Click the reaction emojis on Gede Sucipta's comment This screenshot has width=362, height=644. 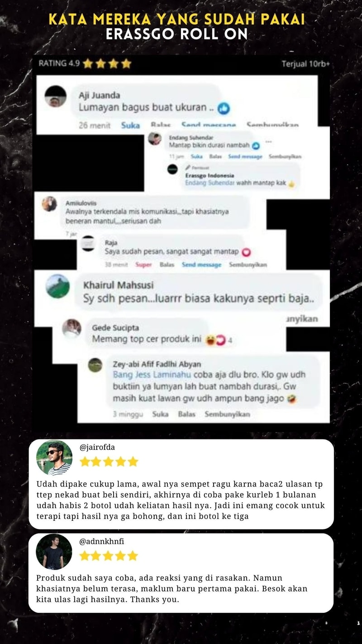215,340
